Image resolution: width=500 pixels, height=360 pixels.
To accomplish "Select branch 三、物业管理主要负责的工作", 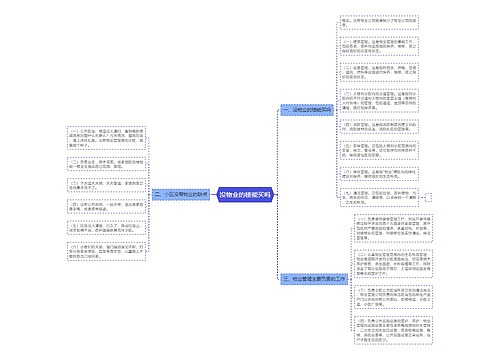I will (314, 279).
